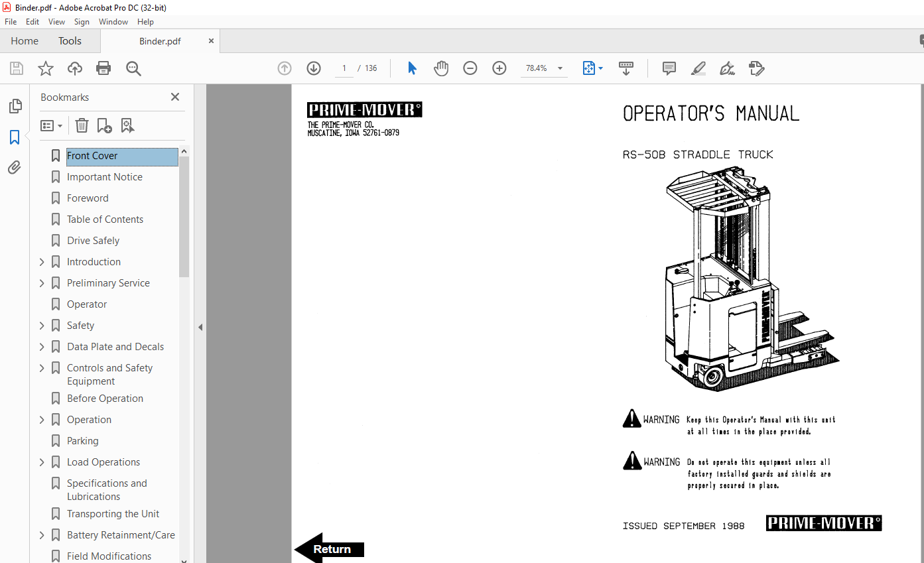The width and height of the screenshot is (924, 563).
Task: Click the scrolling mode keyboard icon
Action: (x=626, y=68)
